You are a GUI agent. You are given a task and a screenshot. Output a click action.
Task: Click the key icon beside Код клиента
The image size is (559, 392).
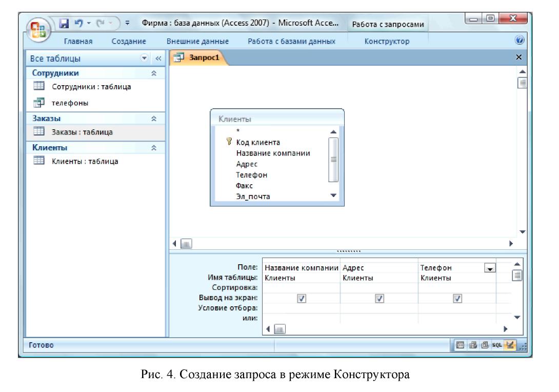(x=229, y=142)
